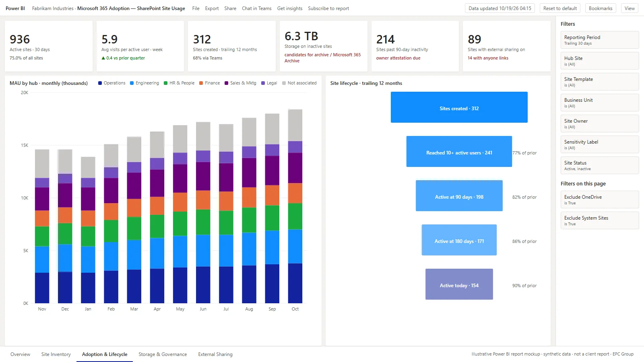Open the Storage & Governance tab

point(163,354)
